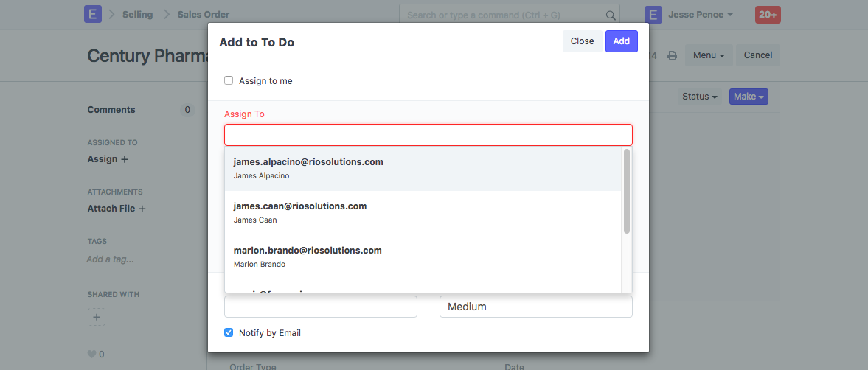868x370 pixels.
Task: Click the print icon
Action: click(672, 55)
